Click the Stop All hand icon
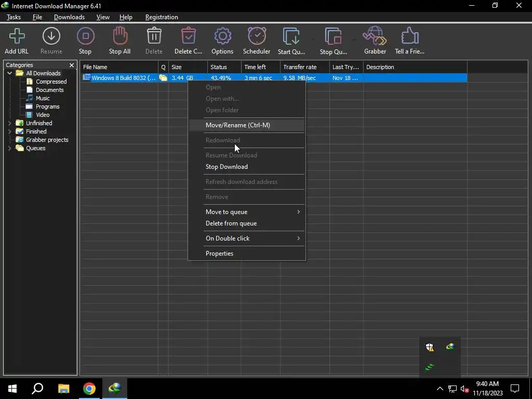 point(120,36)
